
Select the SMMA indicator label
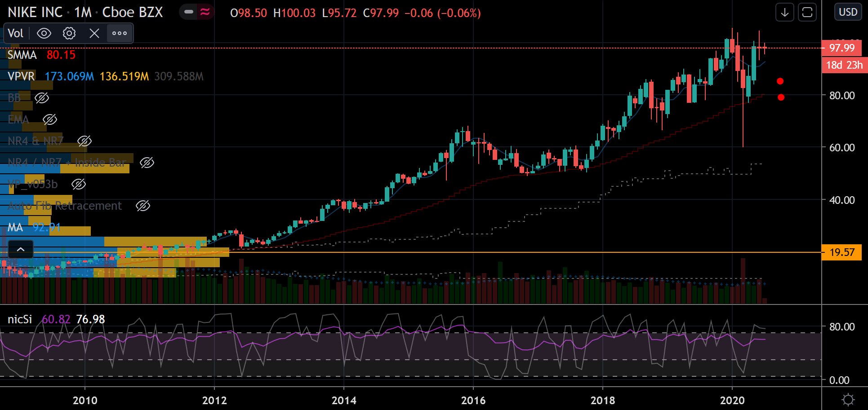click(x=22, y=55)
